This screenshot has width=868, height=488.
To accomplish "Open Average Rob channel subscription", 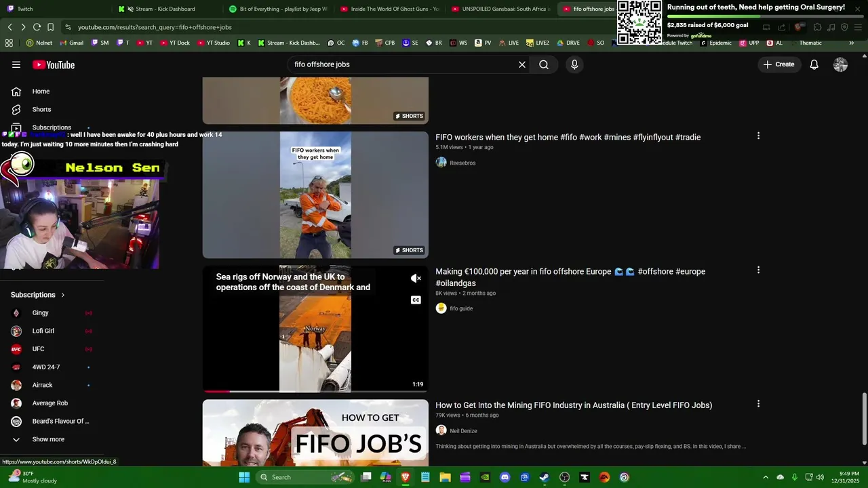I will pos(51,403).
